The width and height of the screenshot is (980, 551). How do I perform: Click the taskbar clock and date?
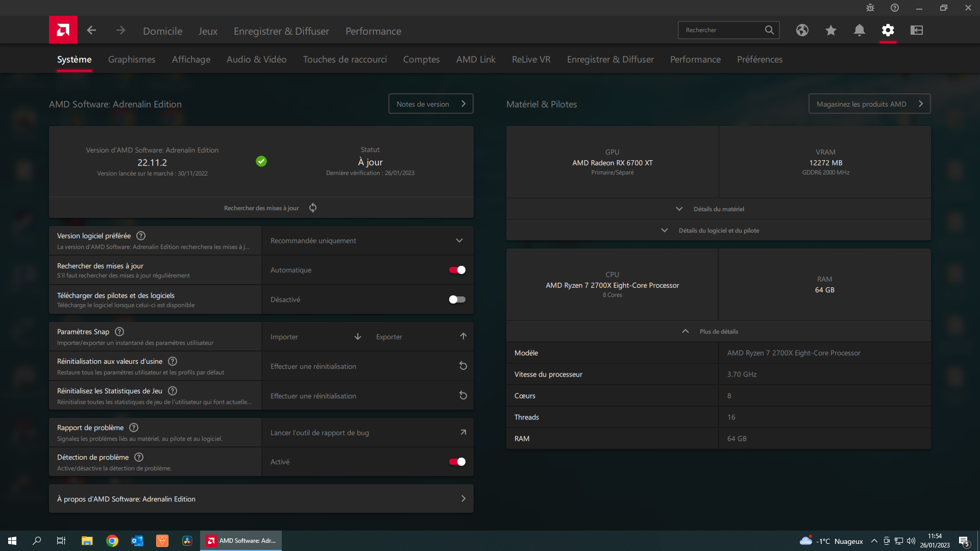click(x=935, y=541)
